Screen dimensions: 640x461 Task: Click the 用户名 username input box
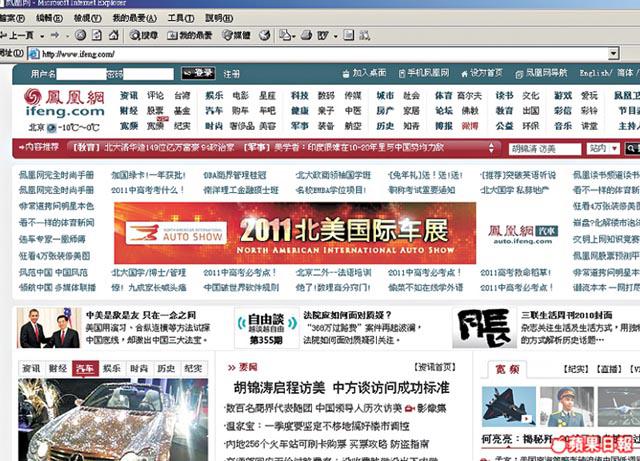click(x=81, y=74)
